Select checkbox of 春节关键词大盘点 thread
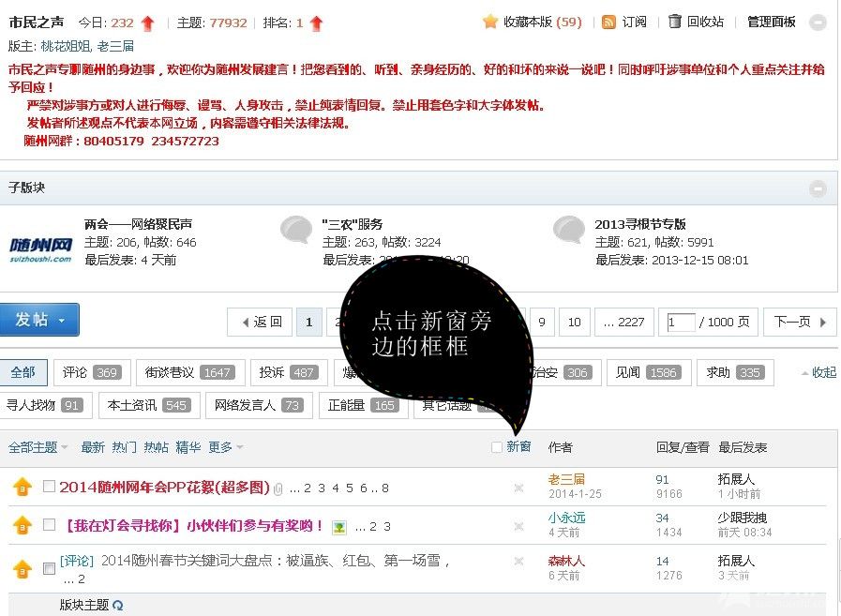 coord(49,568)
